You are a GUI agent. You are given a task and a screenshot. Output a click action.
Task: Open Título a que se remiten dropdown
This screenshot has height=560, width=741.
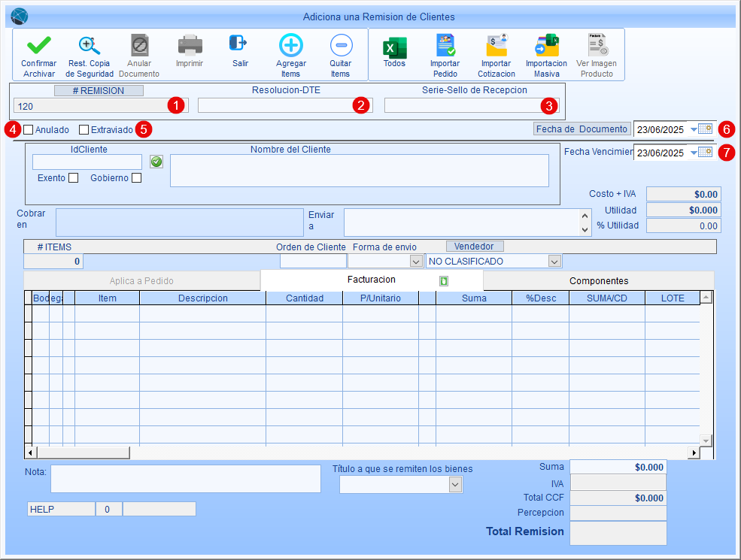click(454, 485)
